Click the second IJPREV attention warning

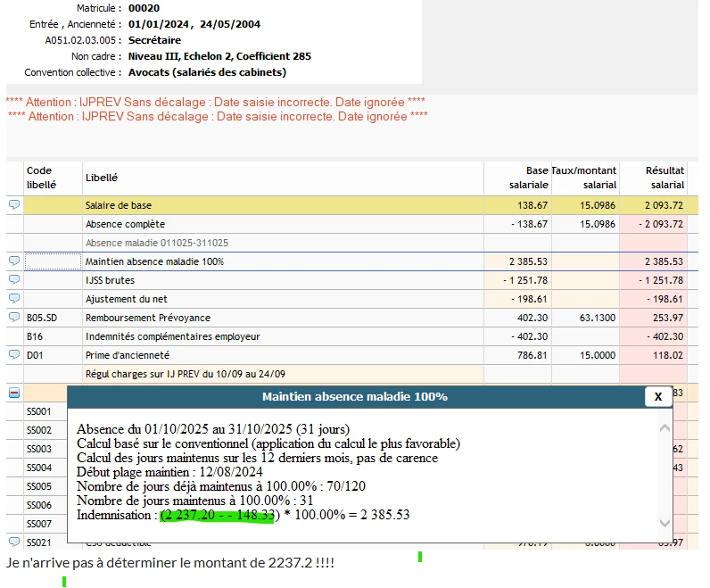[x=218, y=116]
